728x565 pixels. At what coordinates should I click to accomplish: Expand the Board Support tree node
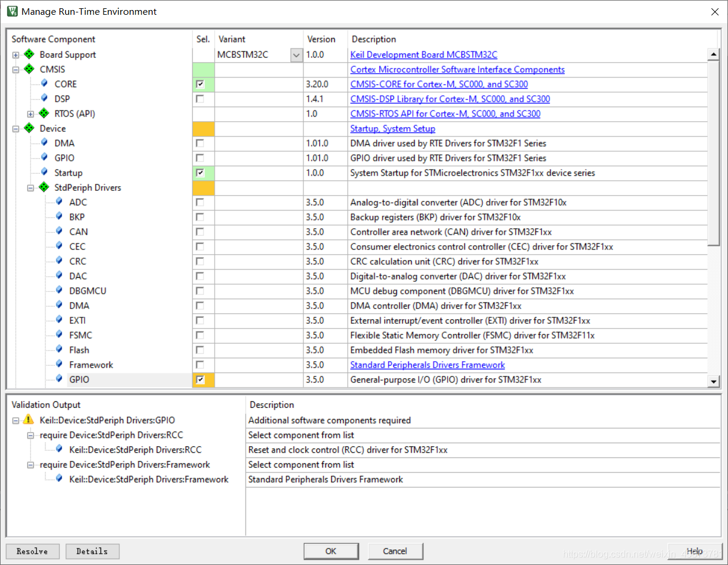point(16,55)
